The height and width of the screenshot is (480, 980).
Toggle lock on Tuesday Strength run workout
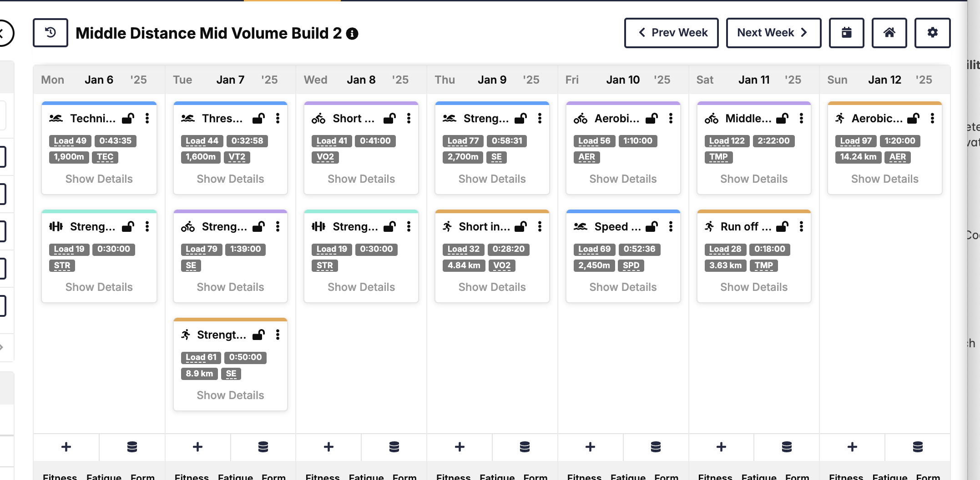[x=258, y=335]
